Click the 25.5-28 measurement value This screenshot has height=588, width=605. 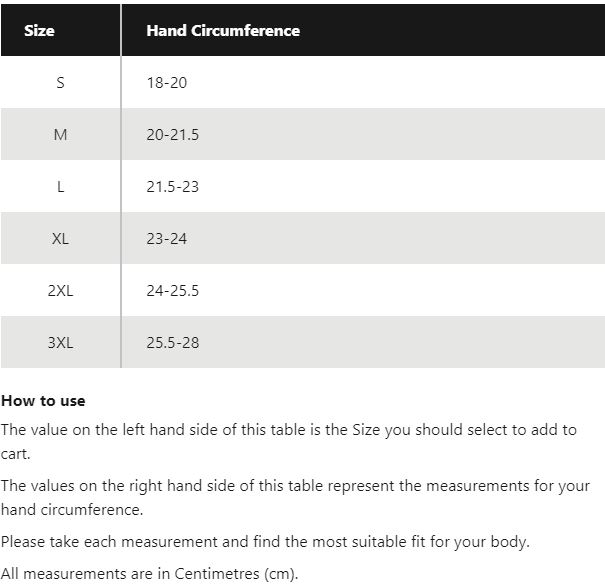pyautogui.click(x=172, y=343)
